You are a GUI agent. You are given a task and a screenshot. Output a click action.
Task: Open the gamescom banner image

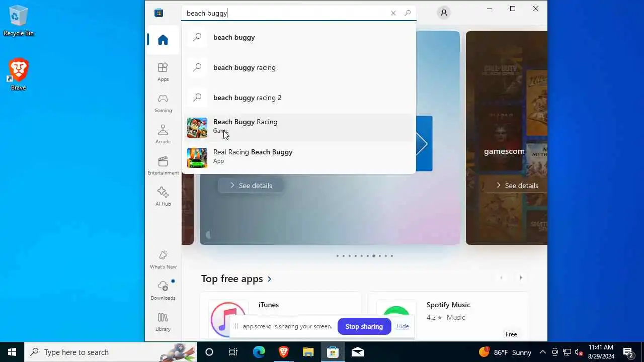click(x=507, y=138)
